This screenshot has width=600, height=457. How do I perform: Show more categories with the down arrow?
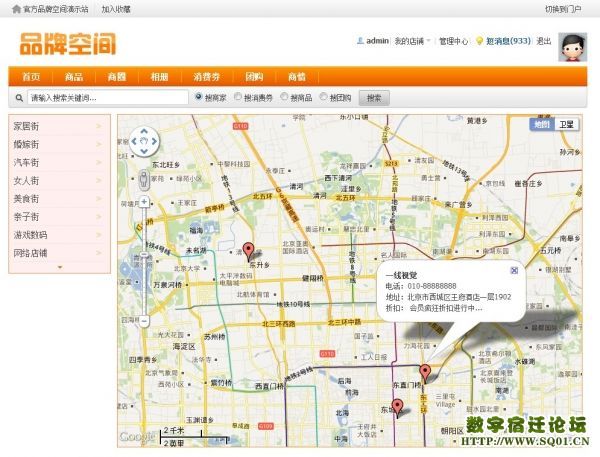[60, 267]
